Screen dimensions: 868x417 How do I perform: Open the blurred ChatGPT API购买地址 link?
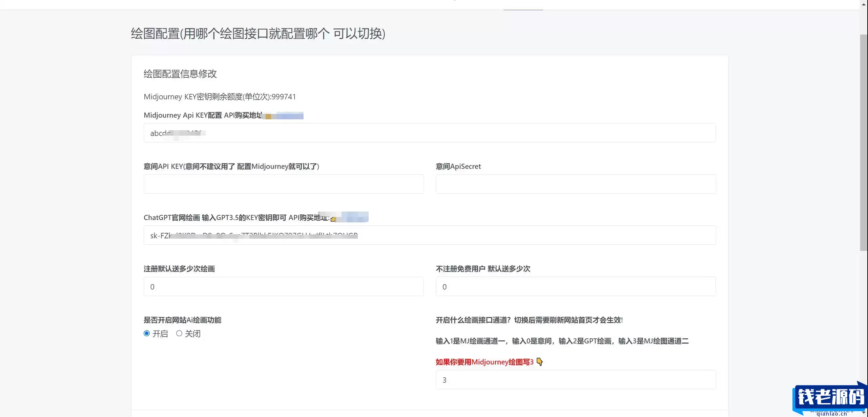(350, 217)
